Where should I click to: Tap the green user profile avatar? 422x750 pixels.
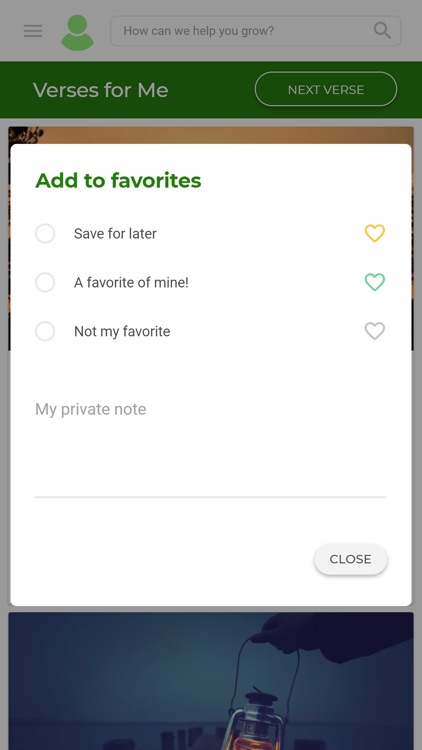78,33
